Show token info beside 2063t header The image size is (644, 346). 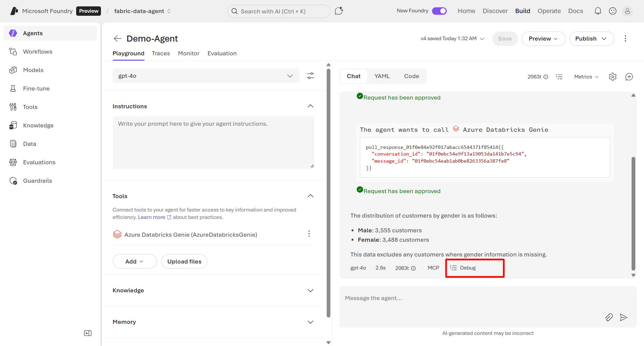[x=546, y=77]
